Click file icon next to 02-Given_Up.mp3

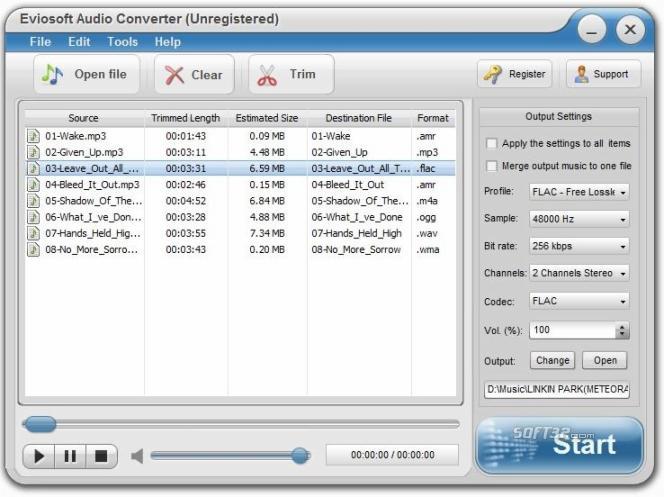(33, 152)
